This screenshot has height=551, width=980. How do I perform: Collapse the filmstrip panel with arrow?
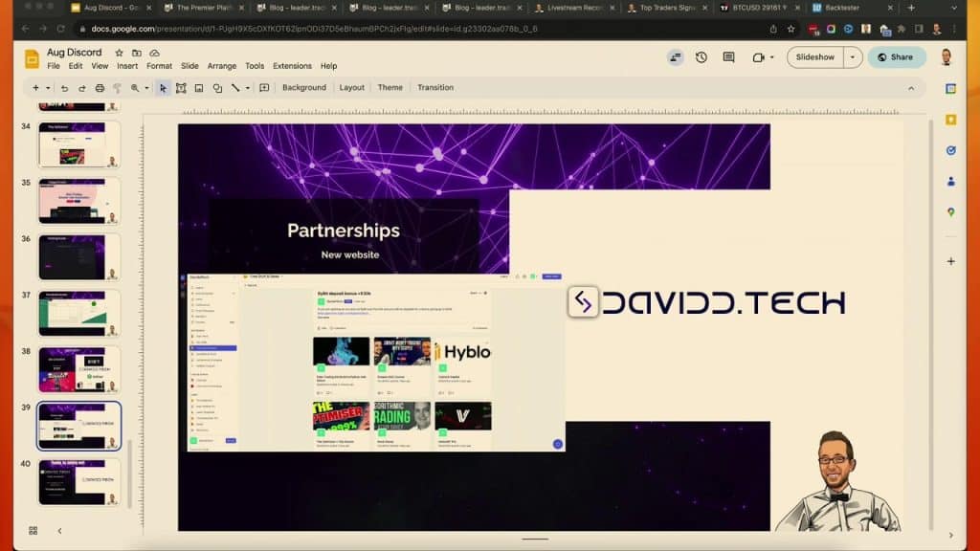[x=59, y=531]
